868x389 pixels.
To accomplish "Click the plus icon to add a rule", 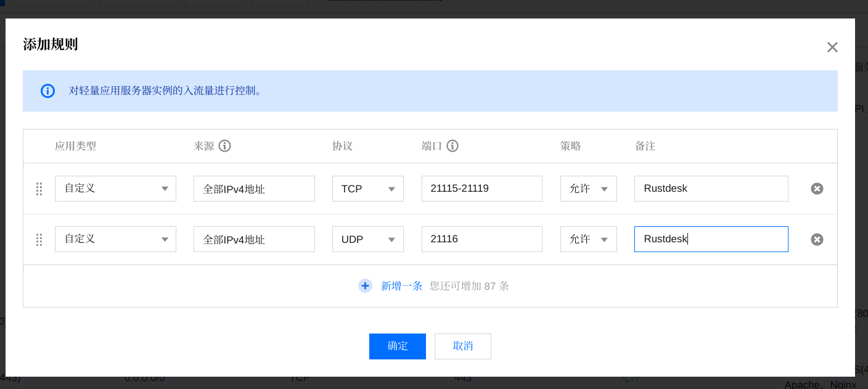I will (x=365, y=285).
